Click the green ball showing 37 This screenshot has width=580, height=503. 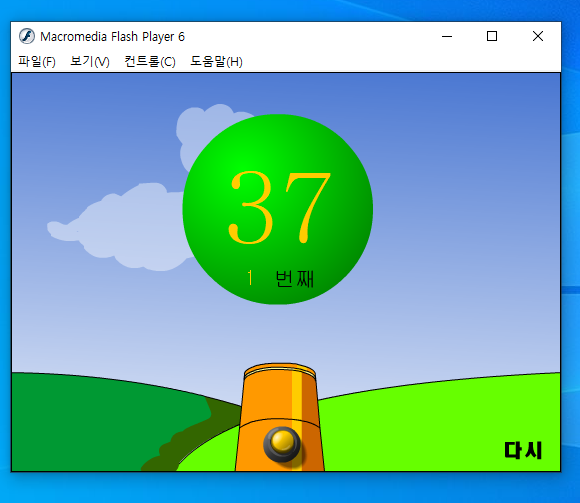point(278,209)
